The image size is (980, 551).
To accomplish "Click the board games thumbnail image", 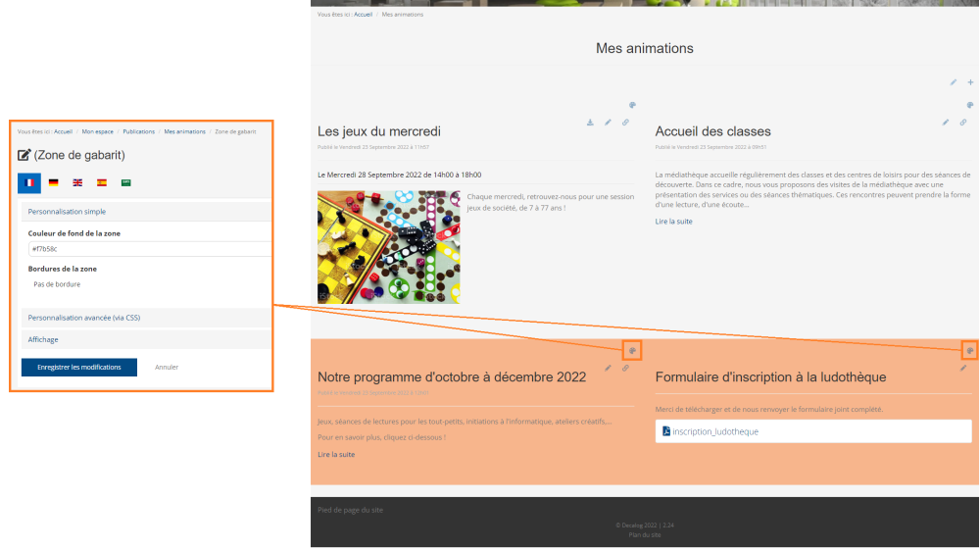I will 388,247.
